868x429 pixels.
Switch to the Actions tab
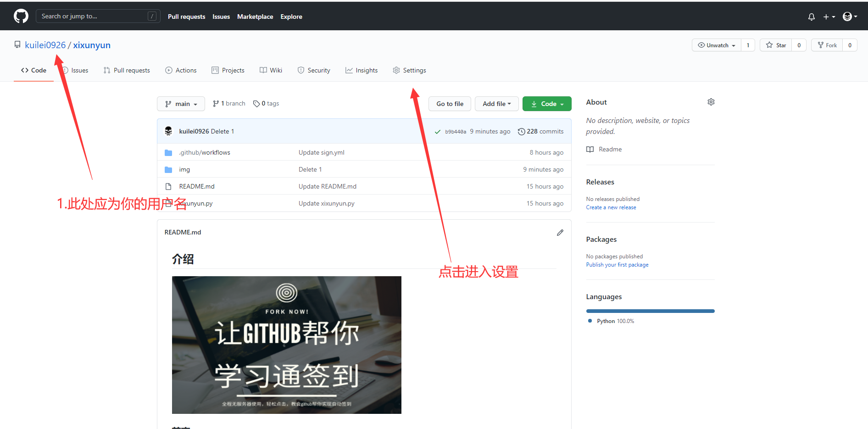pos(181,70)
